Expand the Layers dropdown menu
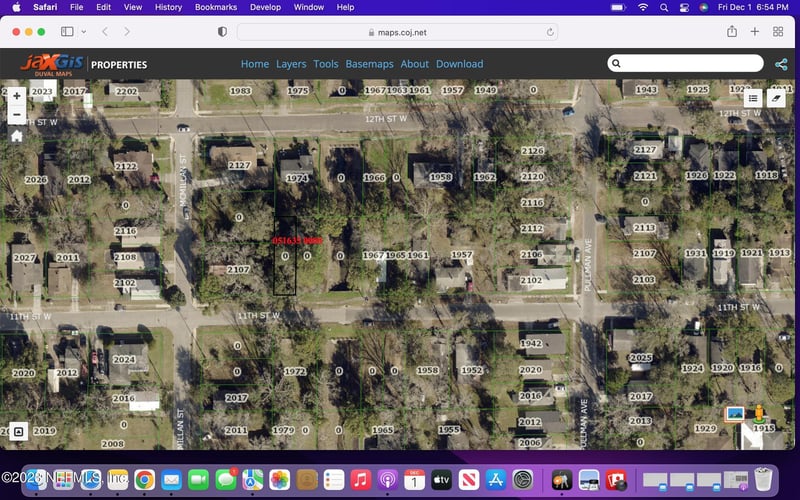The width and height of the screenshot is (800, 500). click(291, 64)
